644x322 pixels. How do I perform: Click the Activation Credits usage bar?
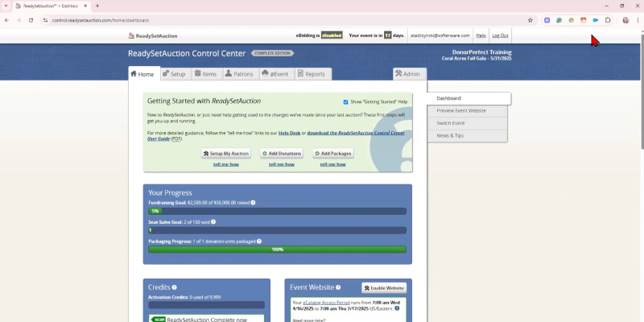coord(206,305)
